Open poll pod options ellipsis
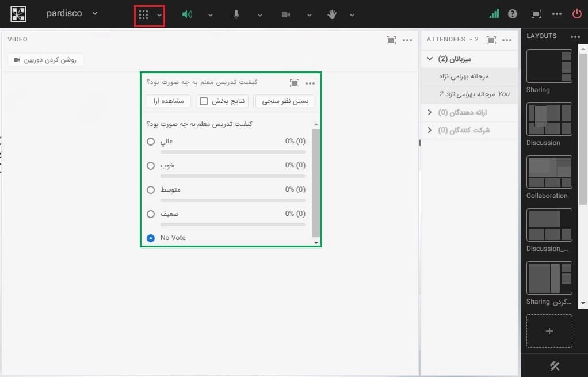The image size is (588, 377). point(310,83)
